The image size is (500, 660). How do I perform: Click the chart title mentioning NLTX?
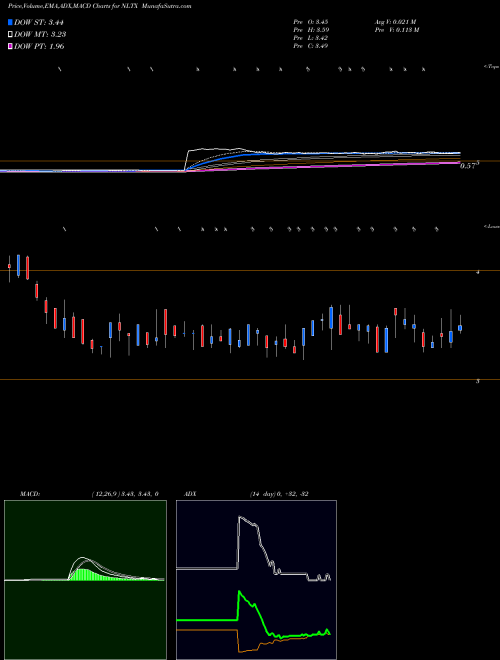click(99, 7)
